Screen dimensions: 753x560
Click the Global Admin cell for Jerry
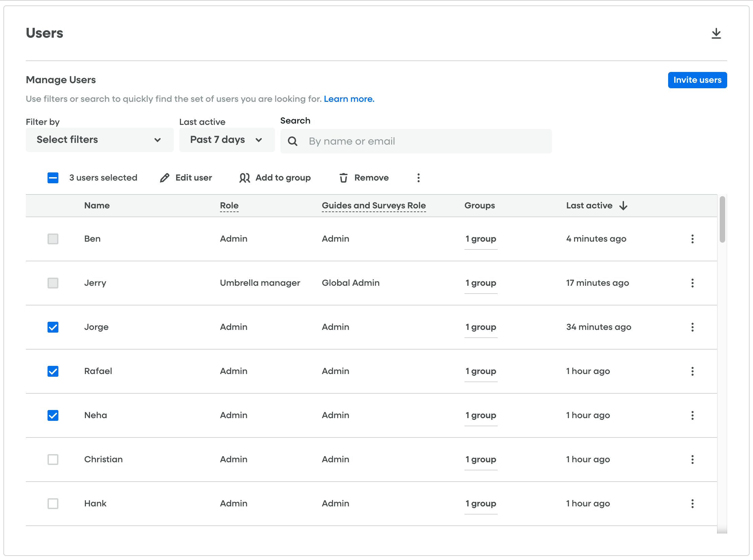(351, 283)
